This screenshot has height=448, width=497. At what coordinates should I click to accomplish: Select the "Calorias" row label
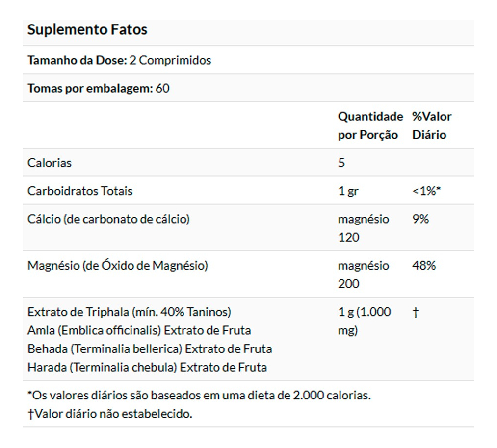pyautogui.click(x=50, y=163)
